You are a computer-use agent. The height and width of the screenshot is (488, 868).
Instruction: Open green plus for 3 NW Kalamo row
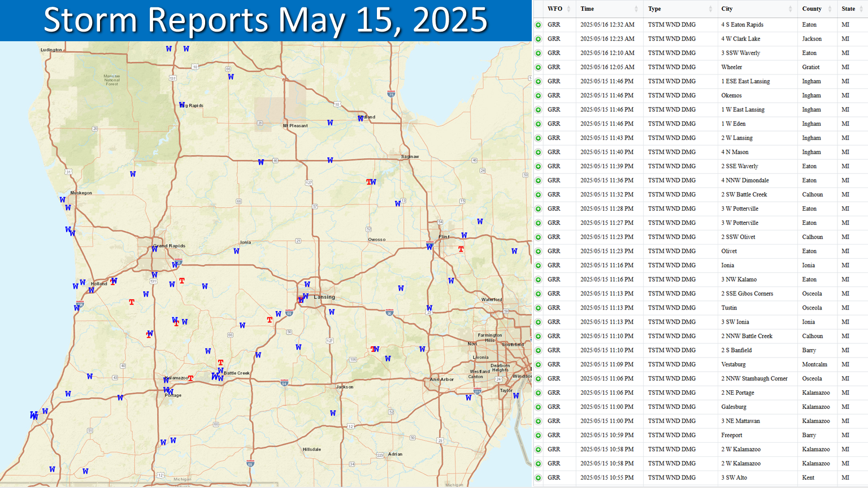(x=538, y=280)
